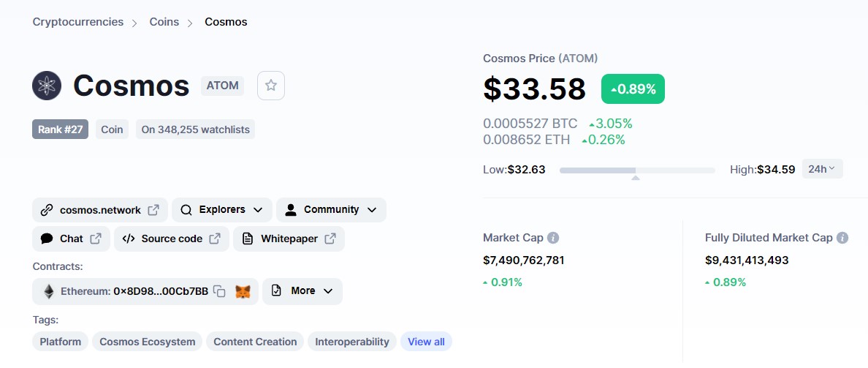Open the cosmos.network website link

coord(99,210)
